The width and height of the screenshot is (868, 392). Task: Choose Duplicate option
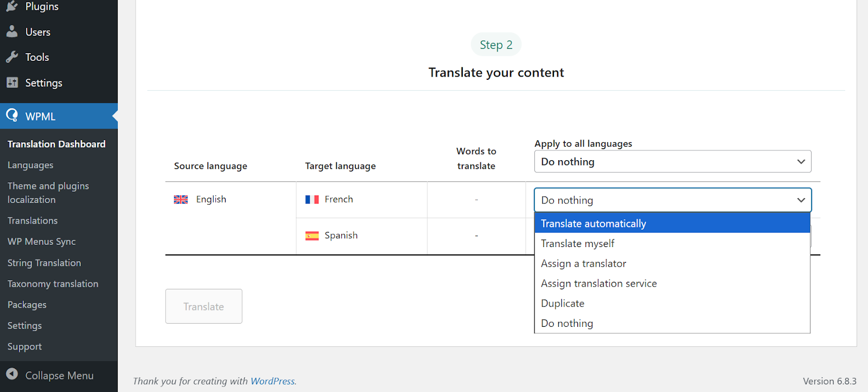(672, 303)
